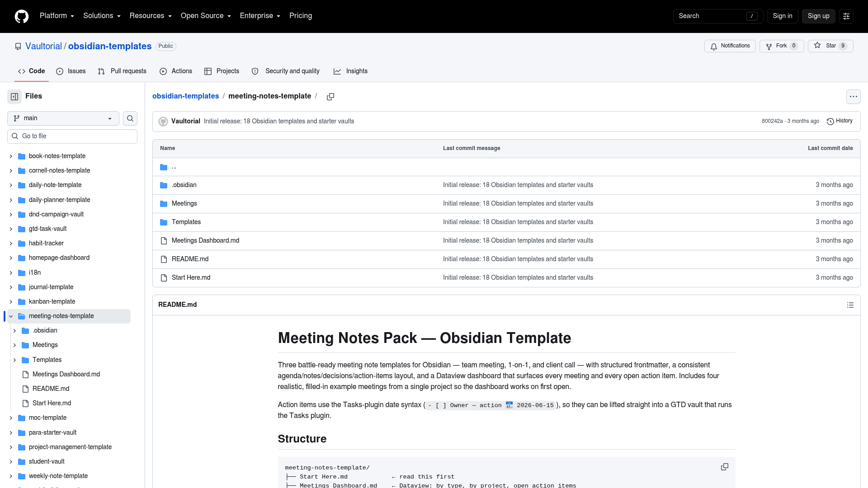Open the Enterprise menu
This screenshot has height=488, width=868.
click(260, 16)
